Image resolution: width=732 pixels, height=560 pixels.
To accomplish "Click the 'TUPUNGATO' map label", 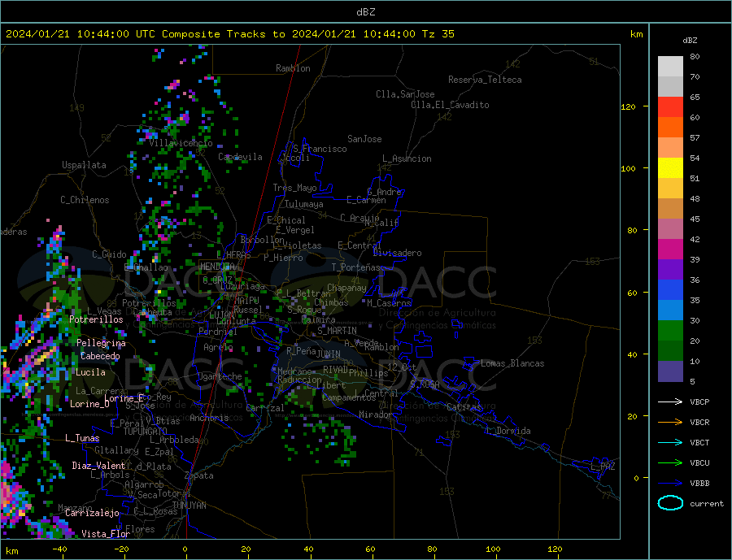I will (146, 432).
